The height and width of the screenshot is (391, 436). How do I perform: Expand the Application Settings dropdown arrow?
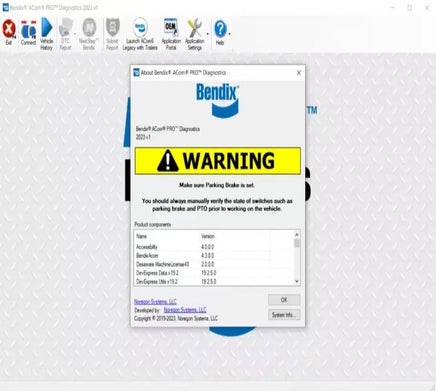[x=207, y=34]
